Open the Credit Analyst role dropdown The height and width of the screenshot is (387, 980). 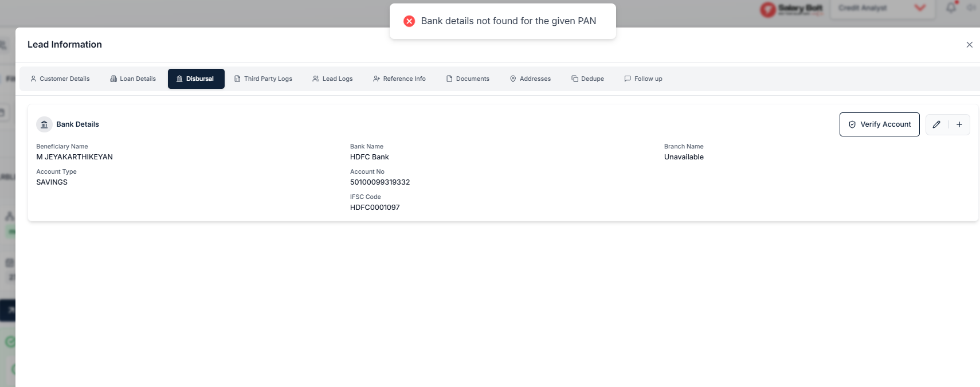click(882, 8)
